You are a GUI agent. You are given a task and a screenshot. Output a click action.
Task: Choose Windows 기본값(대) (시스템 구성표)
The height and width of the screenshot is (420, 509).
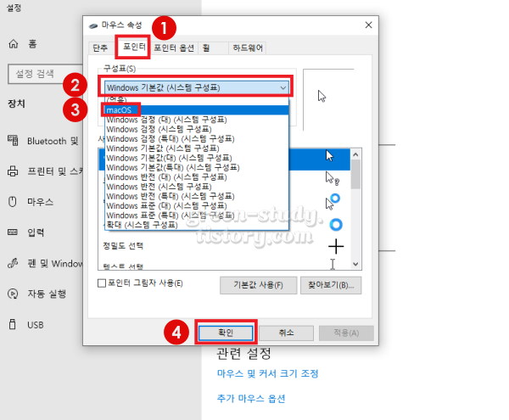pos(197,158)
